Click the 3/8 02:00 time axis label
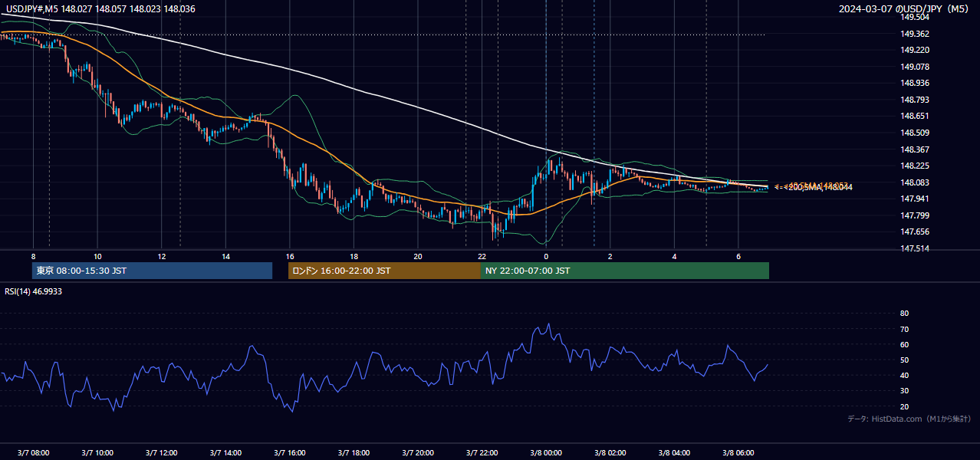The height and width of the screenshot is (460, 980). pyautogui.click(x=610, y=452)
